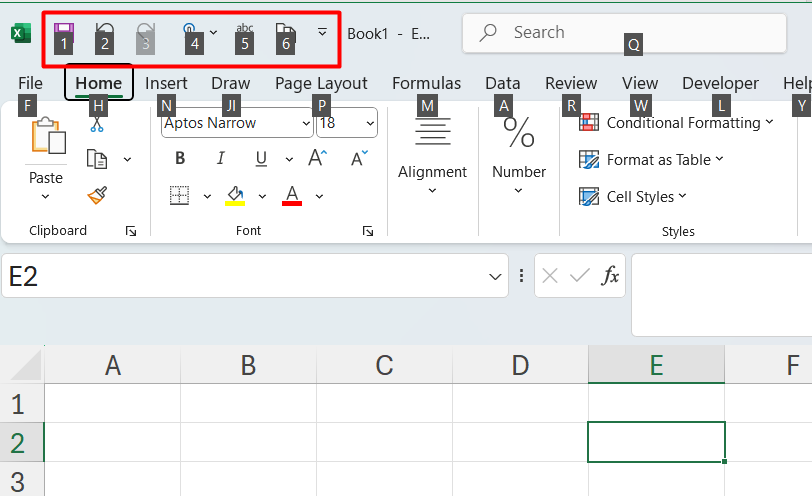
Task: Switch to the View tab
Action: click(x=640, y=83)
